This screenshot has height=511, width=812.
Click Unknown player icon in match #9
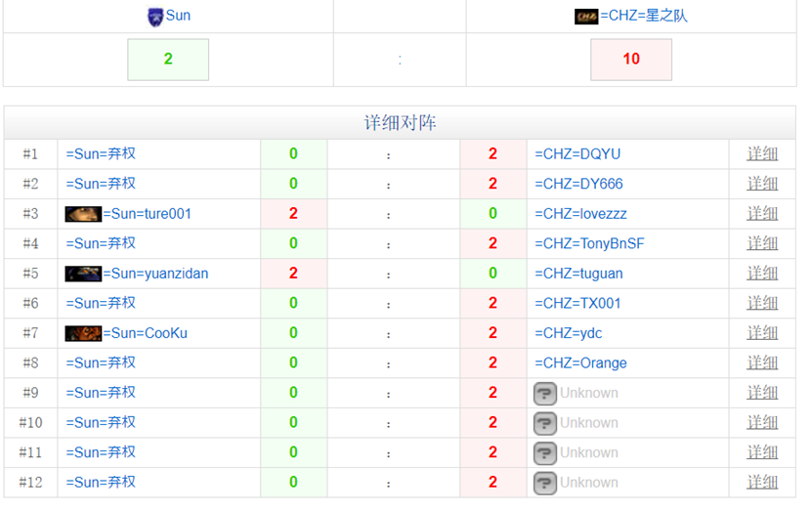coord(545,394)
